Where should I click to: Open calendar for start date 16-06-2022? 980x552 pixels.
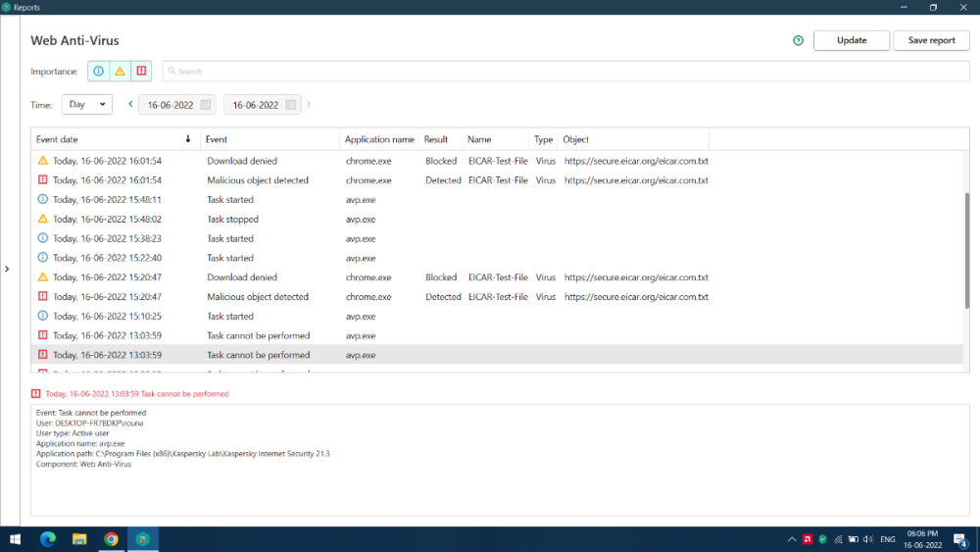coord(206,105)
